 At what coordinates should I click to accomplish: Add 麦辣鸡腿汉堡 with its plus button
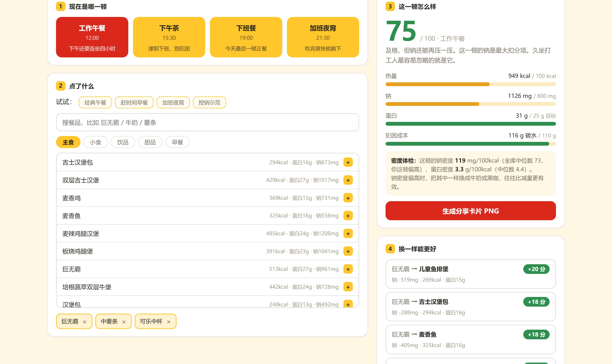click(348, 233)
